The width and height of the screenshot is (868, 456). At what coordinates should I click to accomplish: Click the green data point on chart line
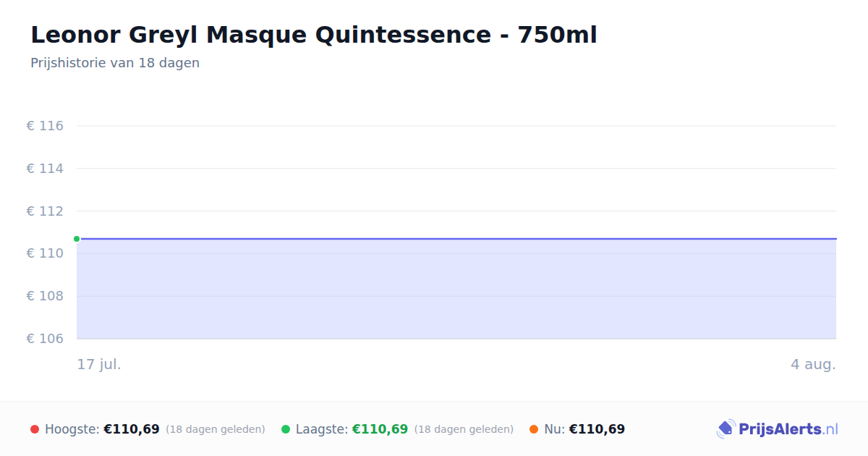(x=77, y=239)
